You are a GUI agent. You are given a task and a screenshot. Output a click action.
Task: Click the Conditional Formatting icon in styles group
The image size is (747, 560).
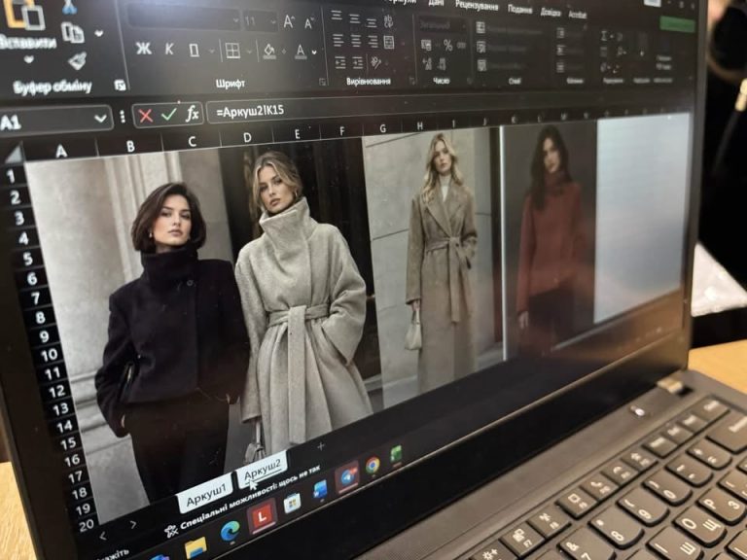(481, 27)
